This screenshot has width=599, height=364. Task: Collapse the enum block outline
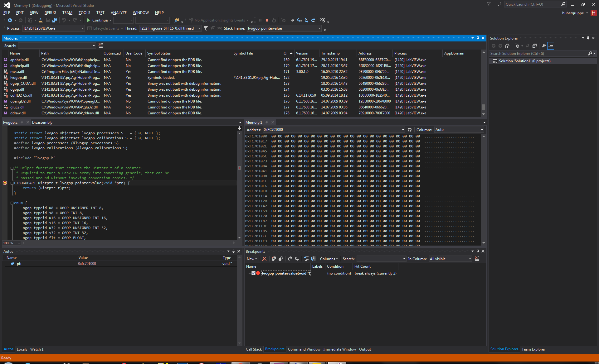12,203
